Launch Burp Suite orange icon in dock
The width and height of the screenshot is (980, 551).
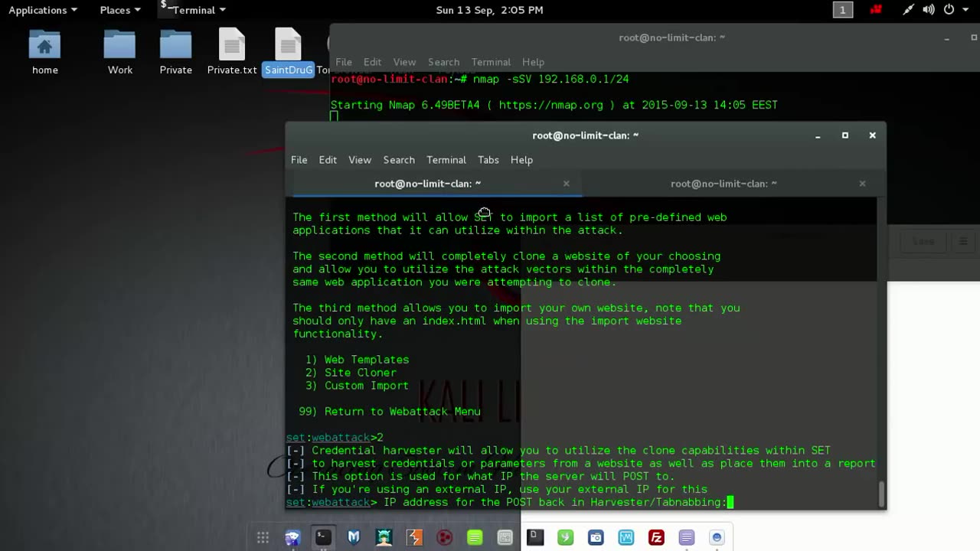(414, 538)
